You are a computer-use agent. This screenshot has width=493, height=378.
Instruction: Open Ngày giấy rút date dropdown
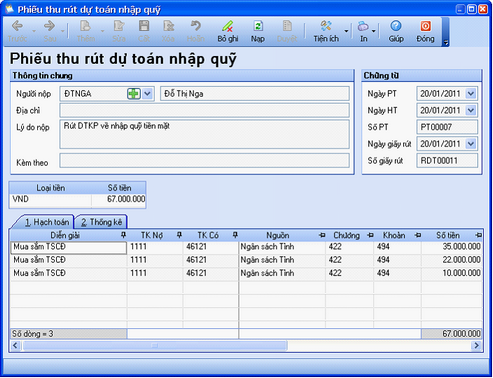pyautogui.click(x=471, y=144)
